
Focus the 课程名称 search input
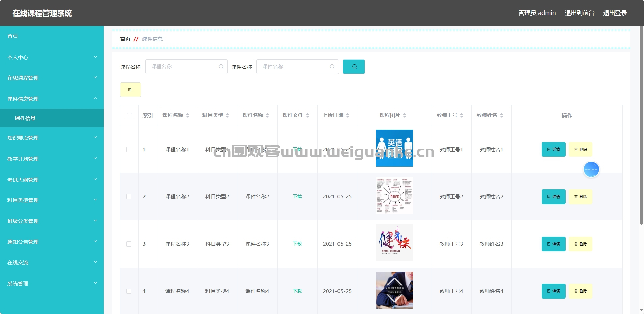(x=186, y=67)
